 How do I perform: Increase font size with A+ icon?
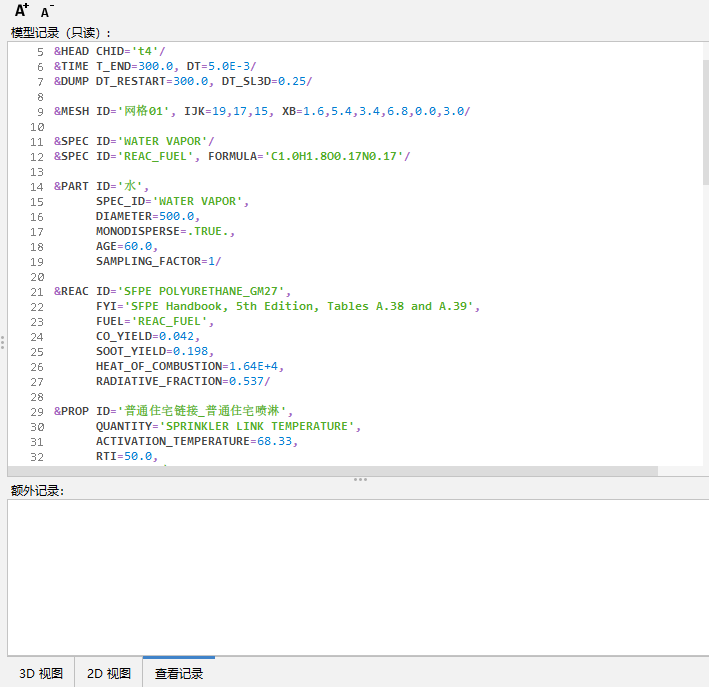tap(21, 11)
